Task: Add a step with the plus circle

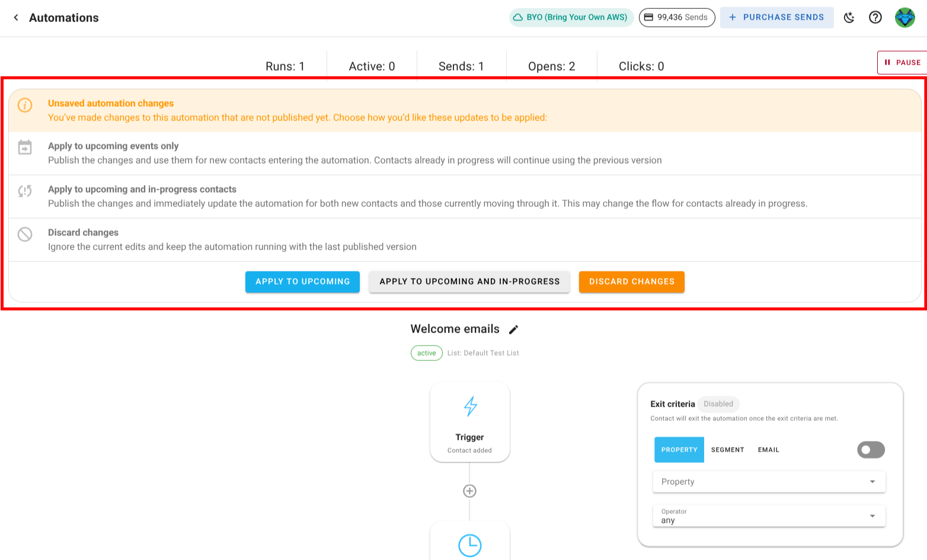Action: 469,491
